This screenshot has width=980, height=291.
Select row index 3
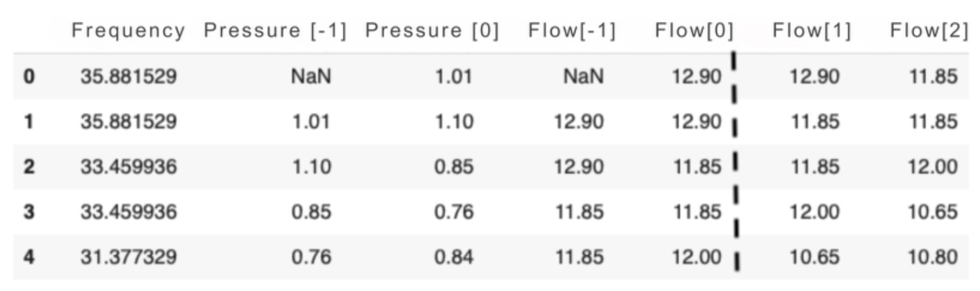pyautogui.click(x=29, y=212)
